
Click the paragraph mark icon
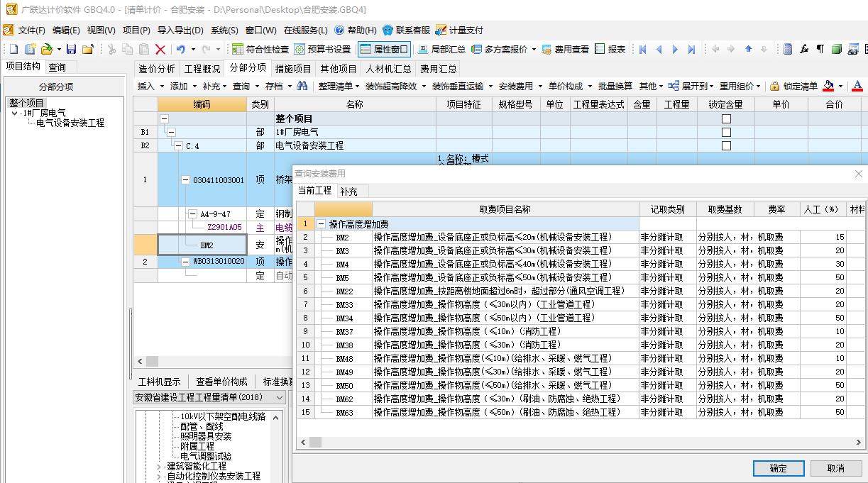(x=820, y=49)
